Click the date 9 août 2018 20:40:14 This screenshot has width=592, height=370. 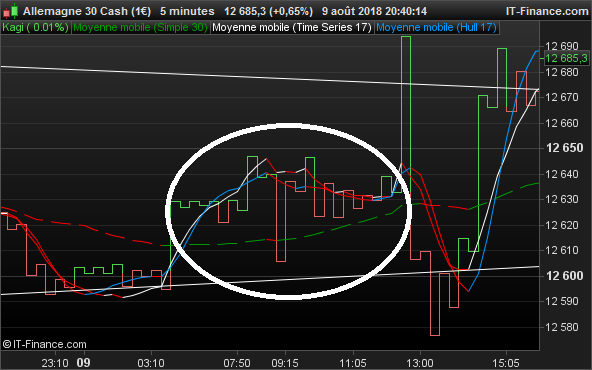point(375,11)
